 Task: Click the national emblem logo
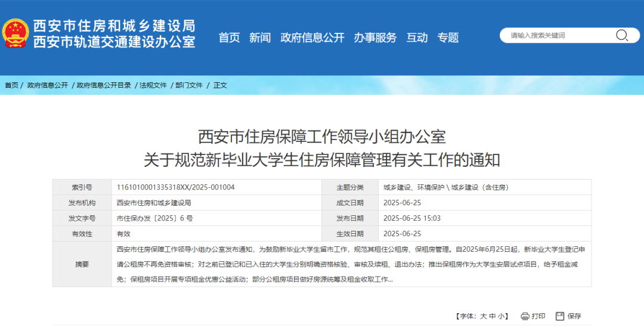click(16, 33)
